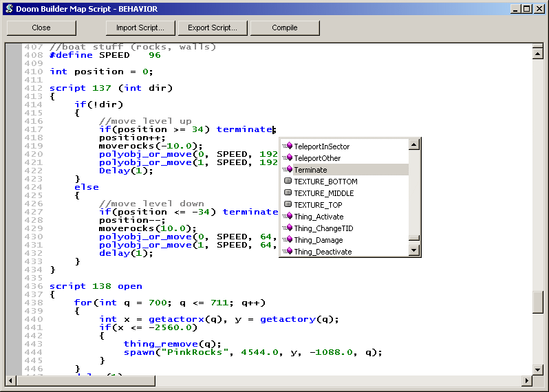Click the Export Script button
The width and height of the screenshot is (549, 392).
click(x=213, y=28)
